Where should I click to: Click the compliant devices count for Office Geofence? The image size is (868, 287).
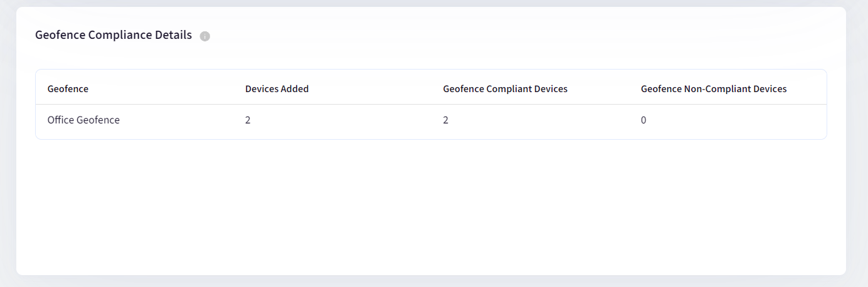point(445,120)
